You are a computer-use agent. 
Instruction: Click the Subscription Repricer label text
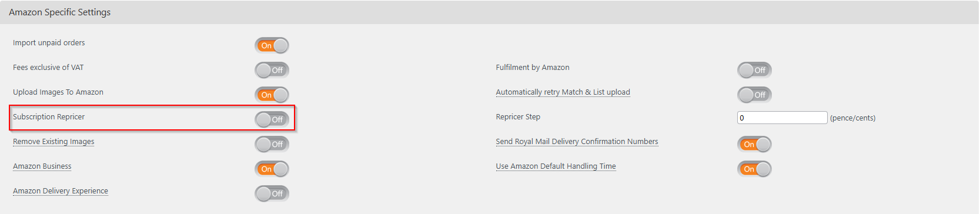point(49,117)
